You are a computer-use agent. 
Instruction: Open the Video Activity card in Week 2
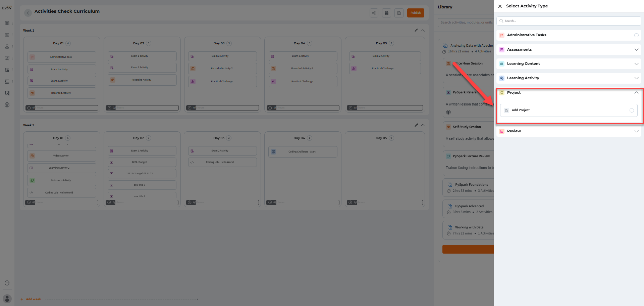tap(62, 156)
